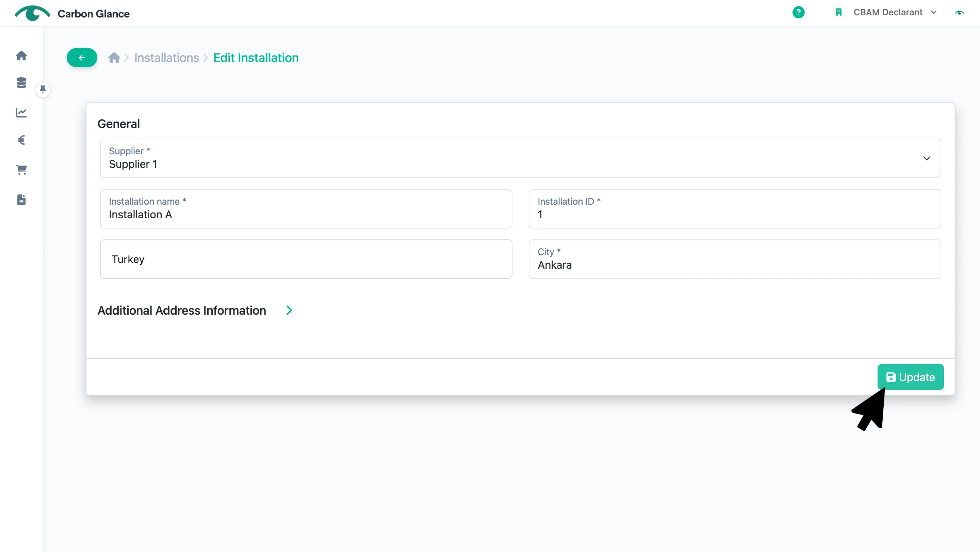Click the Installation ID field
Viewport: 980px width, 552px height.
[x=735, y=209]
